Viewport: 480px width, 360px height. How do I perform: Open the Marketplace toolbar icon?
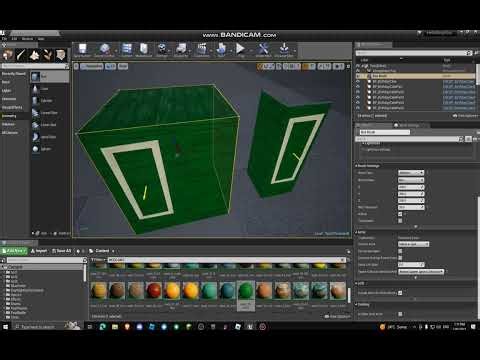(x=144, y=50)
